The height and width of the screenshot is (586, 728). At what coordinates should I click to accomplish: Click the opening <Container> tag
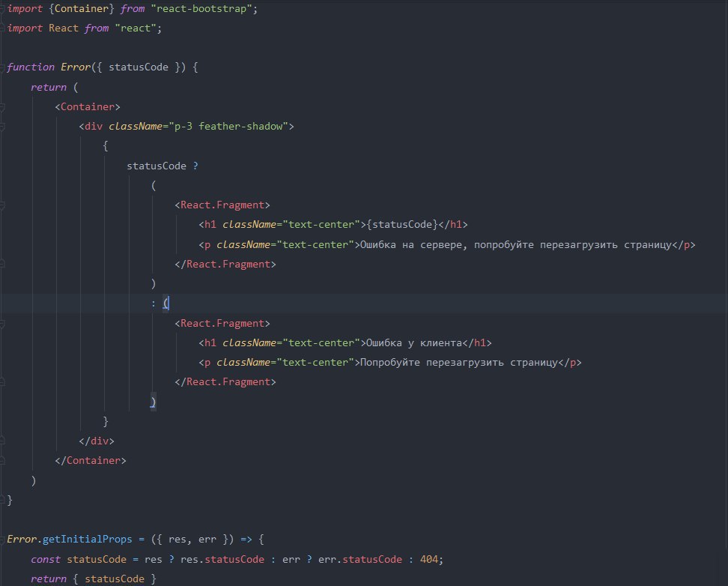coord(88,107)
